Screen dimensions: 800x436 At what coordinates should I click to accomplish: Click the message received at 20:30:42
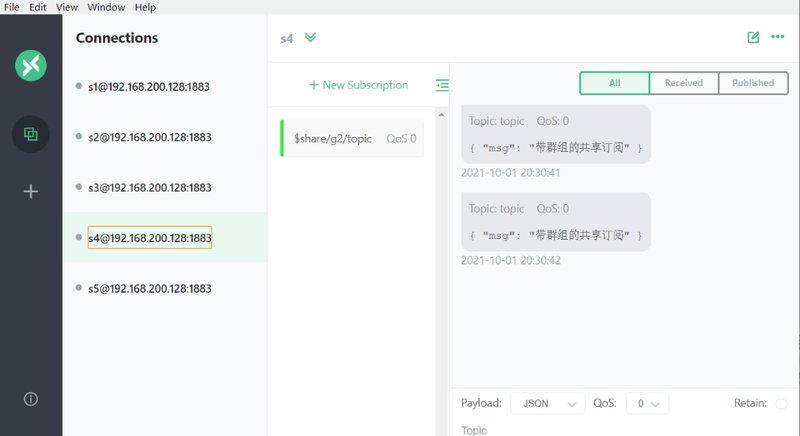(x=556, y=222)
